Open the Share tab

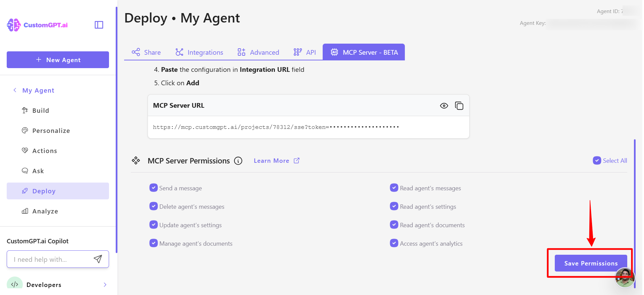point(146,52)
